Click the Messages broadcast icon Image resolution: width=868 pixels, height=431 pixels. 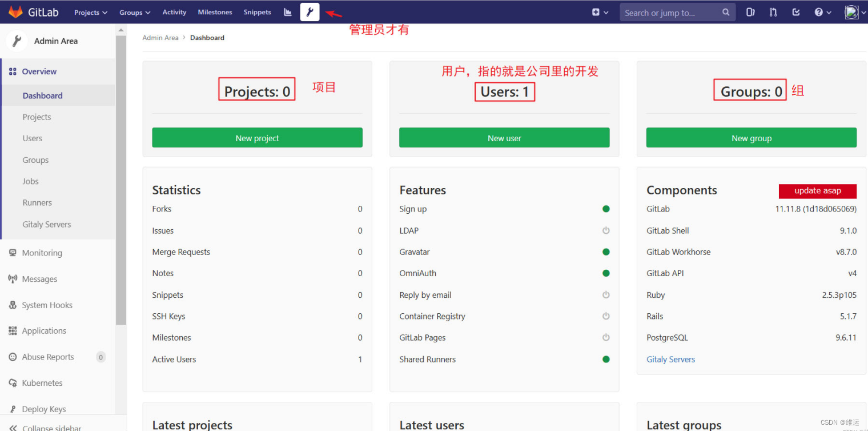pyautogui.click(x=13, y=279)
